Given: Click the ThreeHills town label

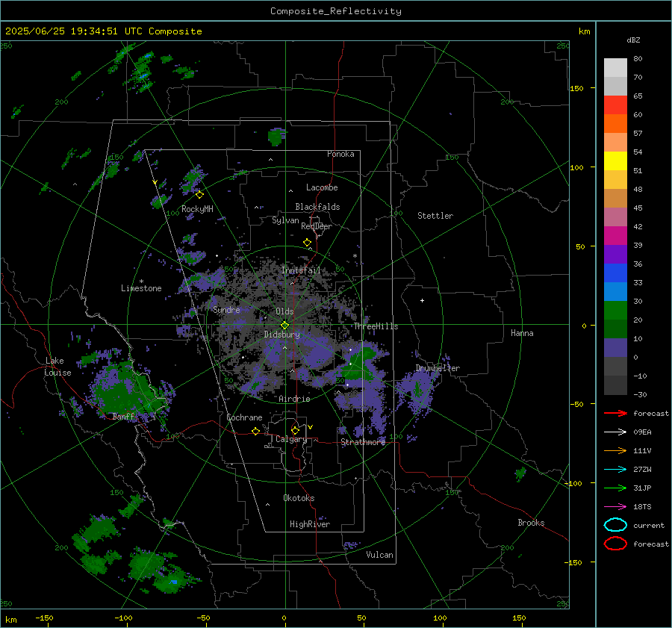Looking at the screenshot, I should coord(376,326).
